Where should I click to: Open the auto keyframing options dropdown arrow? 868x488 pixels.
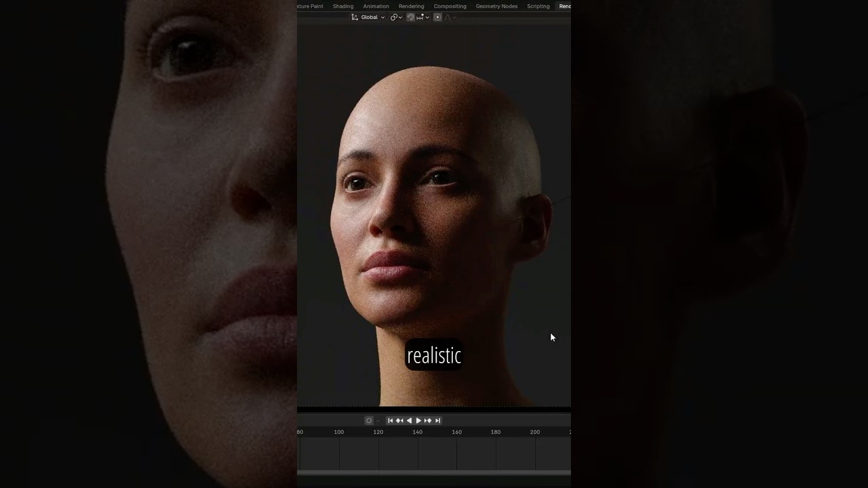point(378,420)
